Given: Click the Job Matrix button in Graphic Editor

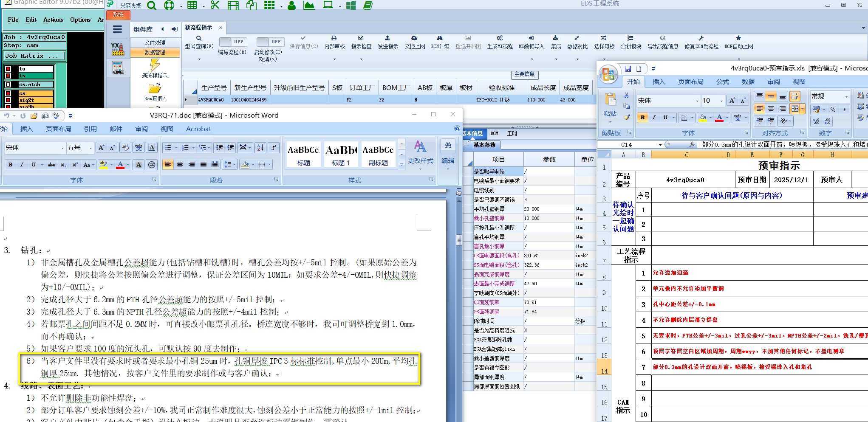Looking at the screenshot, I should [x=34, y=56].
